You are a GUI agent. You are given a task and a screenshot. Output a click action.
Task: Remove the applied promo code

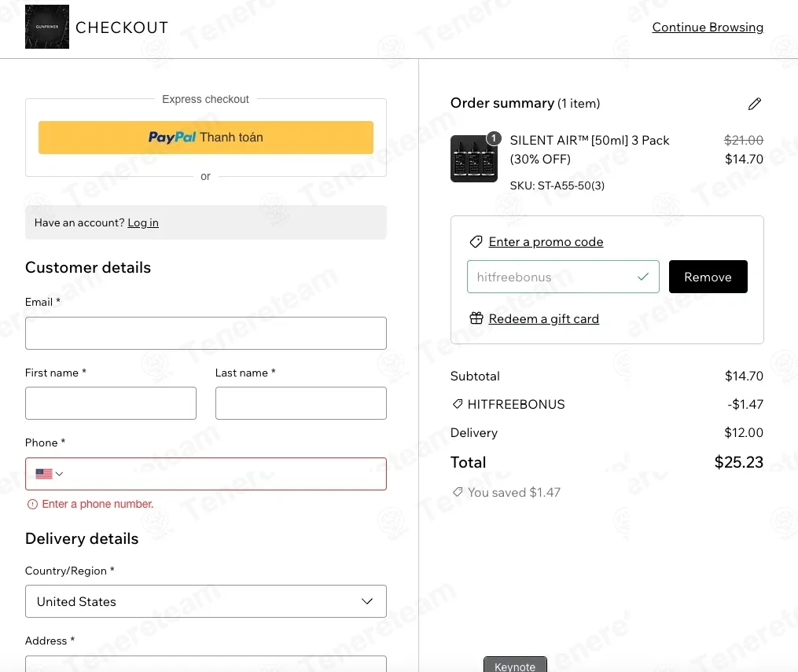708,277
